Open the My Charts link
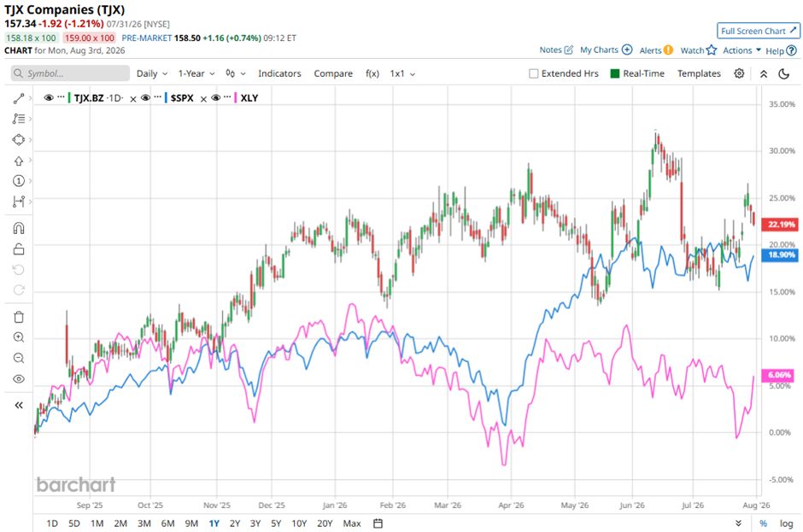 599,50
